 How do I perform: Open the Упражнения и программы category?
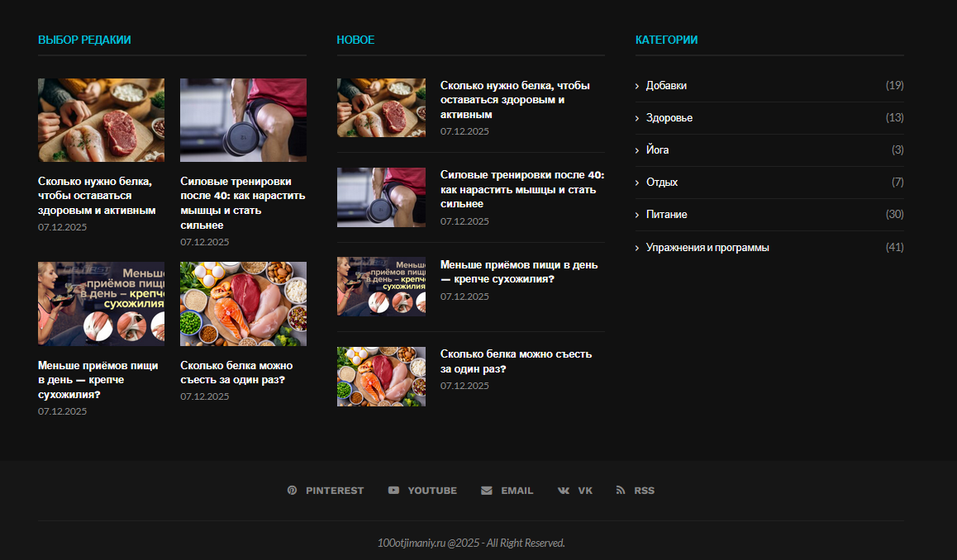coord(707,247)
